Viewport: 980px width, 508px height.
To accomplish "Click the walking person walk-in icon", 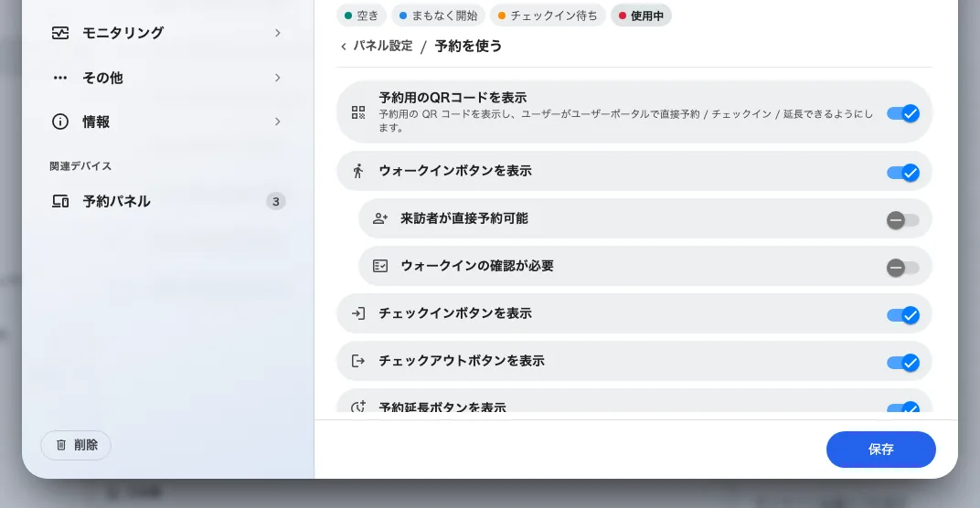I will point(358,171).
